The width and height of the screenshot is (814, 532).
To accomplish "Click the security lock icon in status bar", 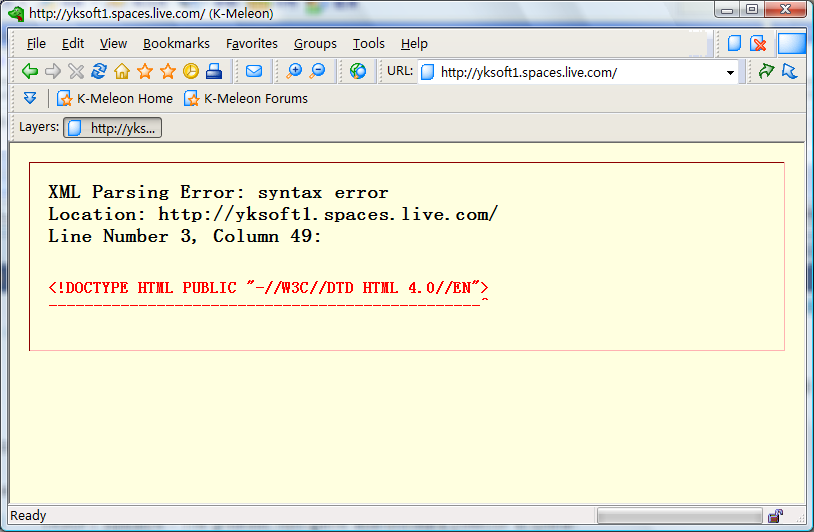I will [x=775, y=516].
